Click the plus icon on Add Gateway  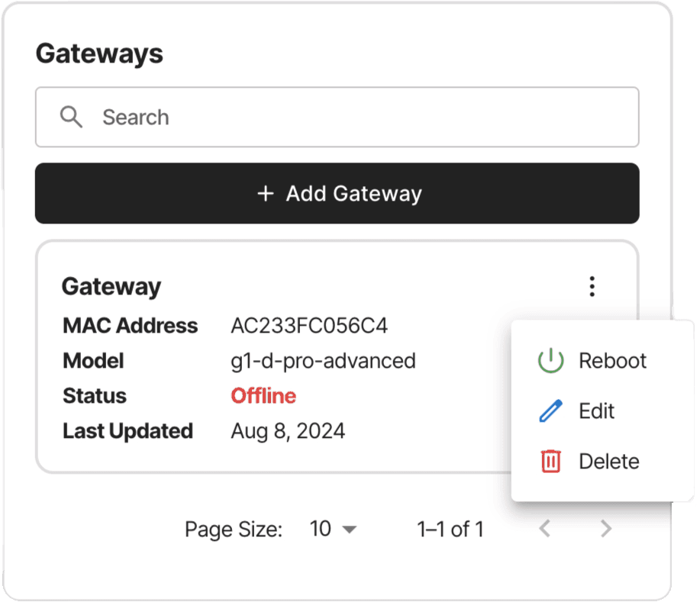(x=265, y=194)
